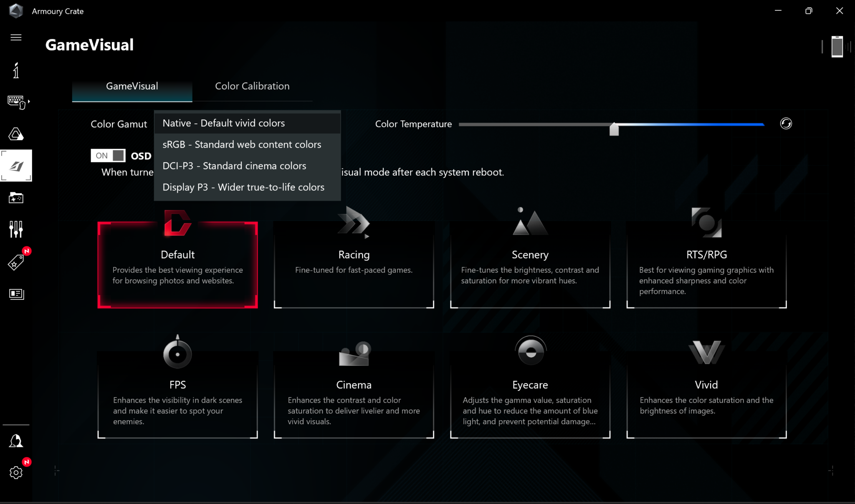Open the news feed icon in sidebar

pos(16,294)
